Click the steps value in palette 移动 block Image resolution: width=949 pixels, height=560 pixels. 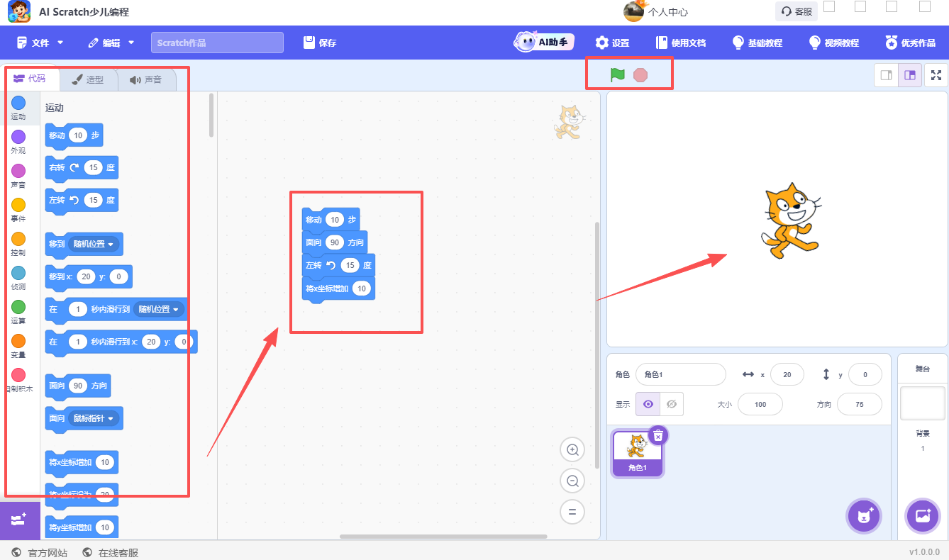coord(78,135)
